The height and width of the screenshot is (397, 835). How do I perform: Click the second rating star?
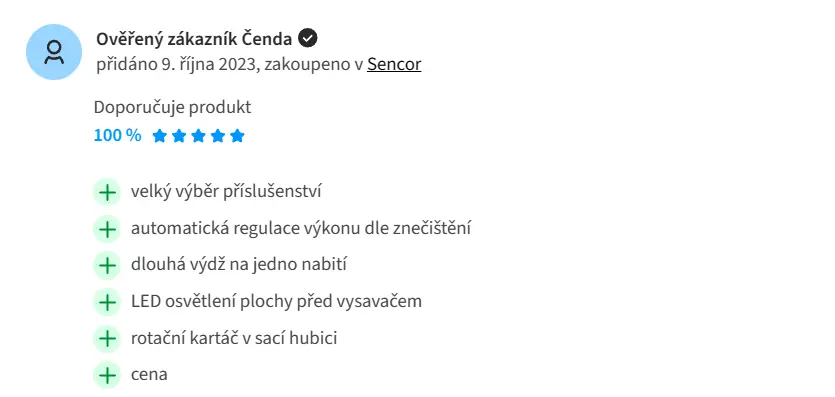point(179,136)
